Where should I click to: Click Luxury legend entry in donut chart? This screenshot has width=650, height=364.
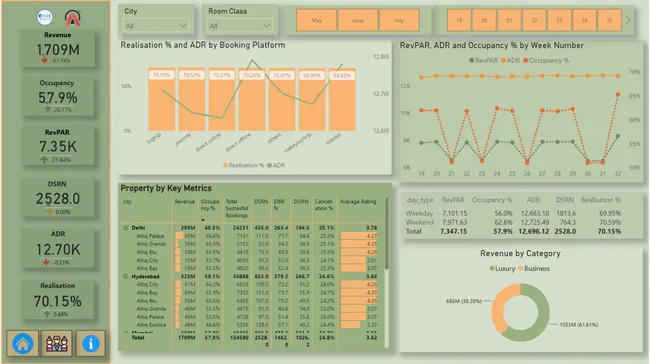502,269
